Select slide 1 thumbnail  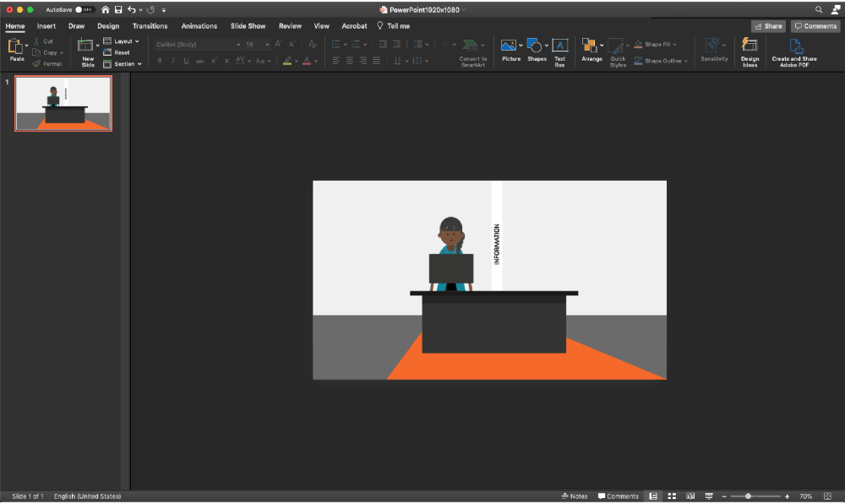tap(63, 103)
